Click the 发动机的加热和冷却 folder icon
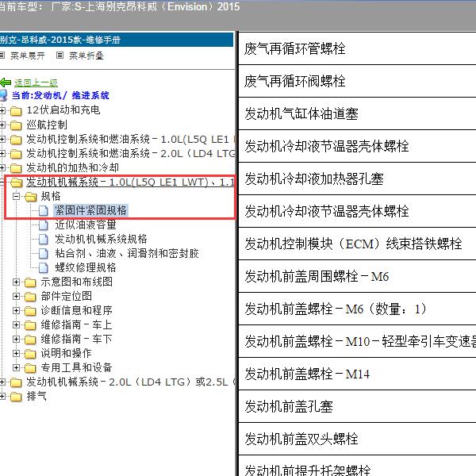This screenshot has height=476, width=476. 16,168
